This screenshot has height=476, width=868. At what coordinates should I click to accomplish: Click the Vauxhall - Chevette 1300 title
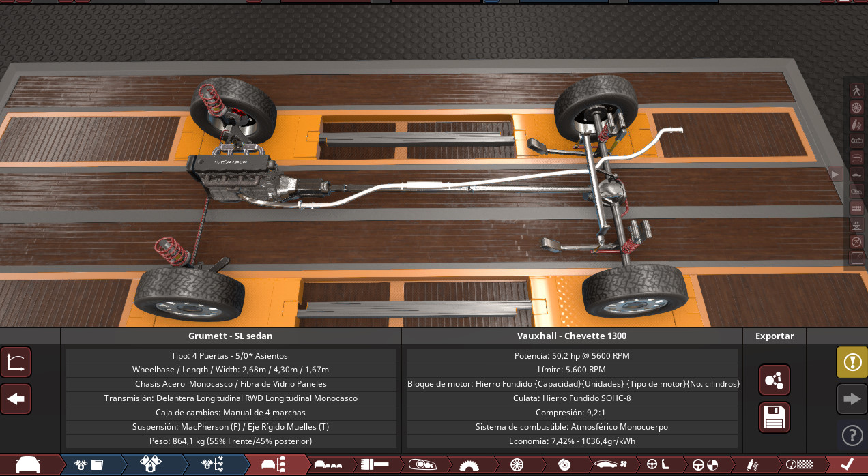(572, 336)
